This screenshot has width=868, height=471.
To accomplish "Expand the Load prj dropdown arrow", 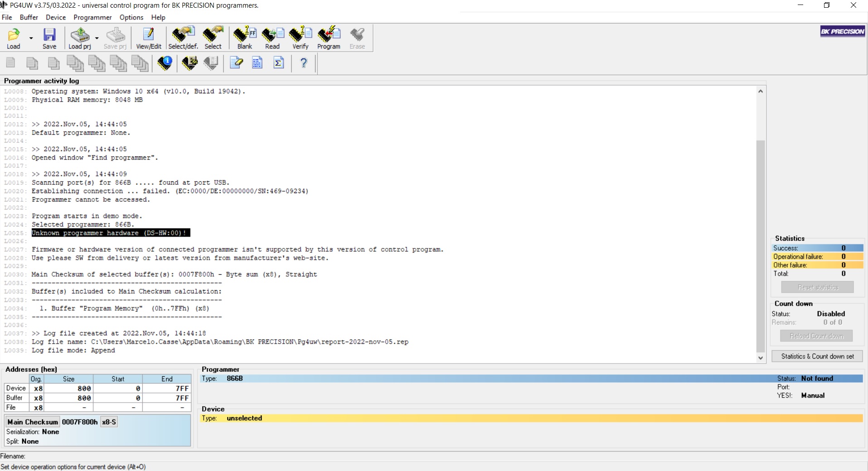I will (x=97, y=38).
